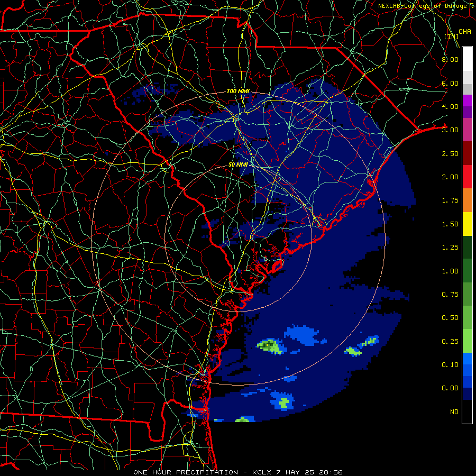Click the '3.00' scale label

[x=450, y=130]
